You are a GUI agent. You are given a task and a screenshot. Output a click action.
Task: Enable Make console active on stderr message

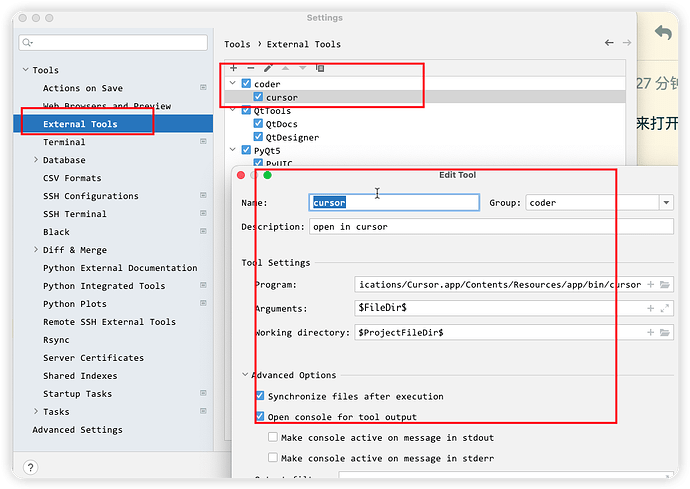[x=273, y=458]
